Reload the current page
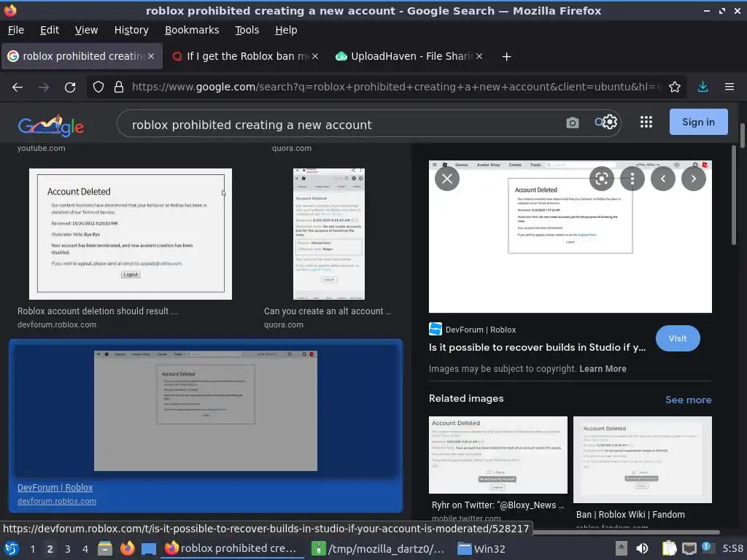 pos(70,87)
